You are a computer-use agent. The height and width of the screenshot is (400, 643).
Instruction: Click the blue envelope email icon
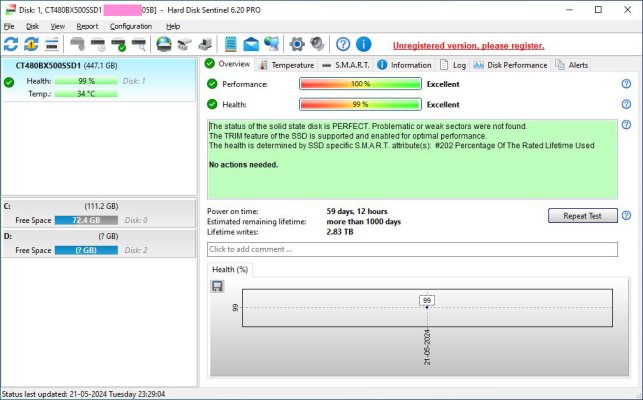(x=251, y=44)
